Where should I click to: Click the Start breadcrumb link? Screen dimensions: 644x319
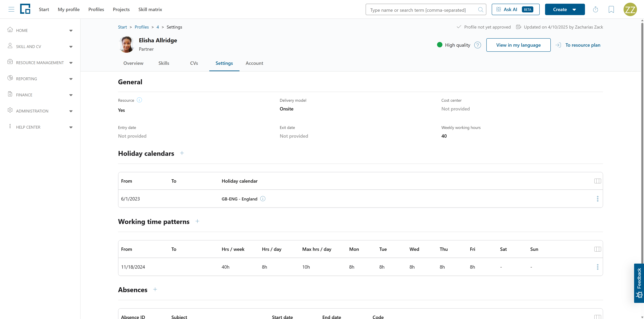coord(122,27)
